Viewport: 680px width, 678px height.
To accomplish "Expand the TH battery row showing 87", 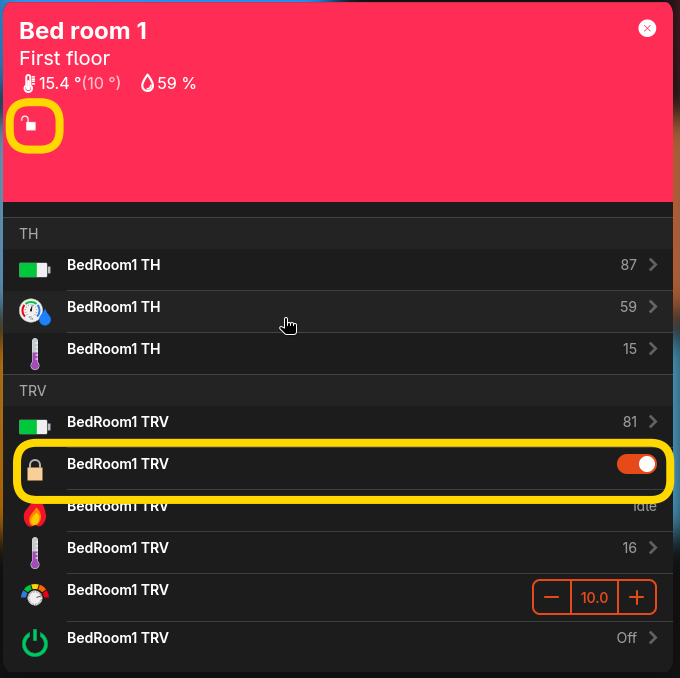I will pos(653,265).
